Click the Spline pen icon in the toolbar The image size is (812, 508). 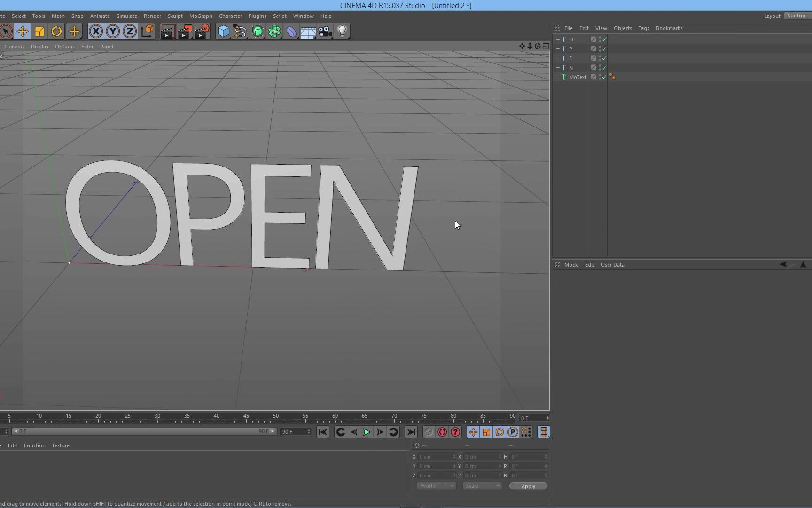pyautogui.click(x=240, y=31)
